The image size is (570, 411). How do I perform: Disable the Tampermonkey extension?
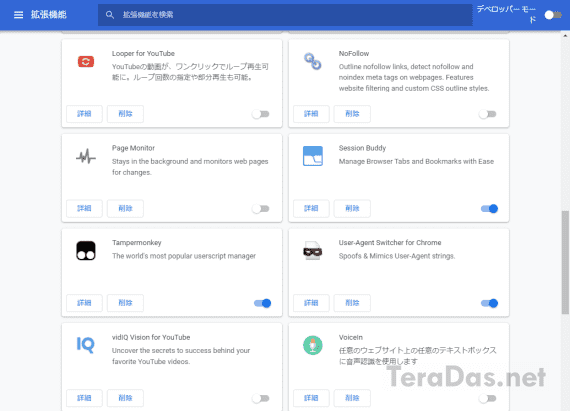pos(262,303)
